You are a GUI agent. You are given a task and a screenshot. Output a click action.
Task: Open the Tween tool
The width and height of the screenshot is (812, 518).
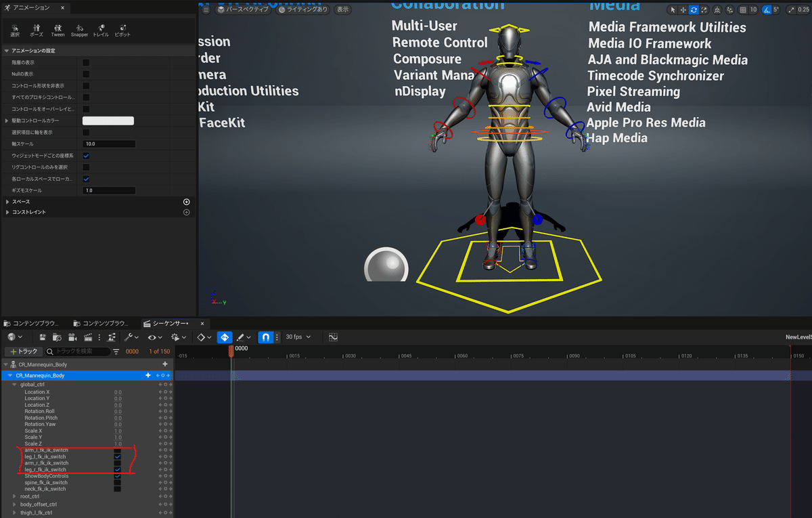(58, 29)
